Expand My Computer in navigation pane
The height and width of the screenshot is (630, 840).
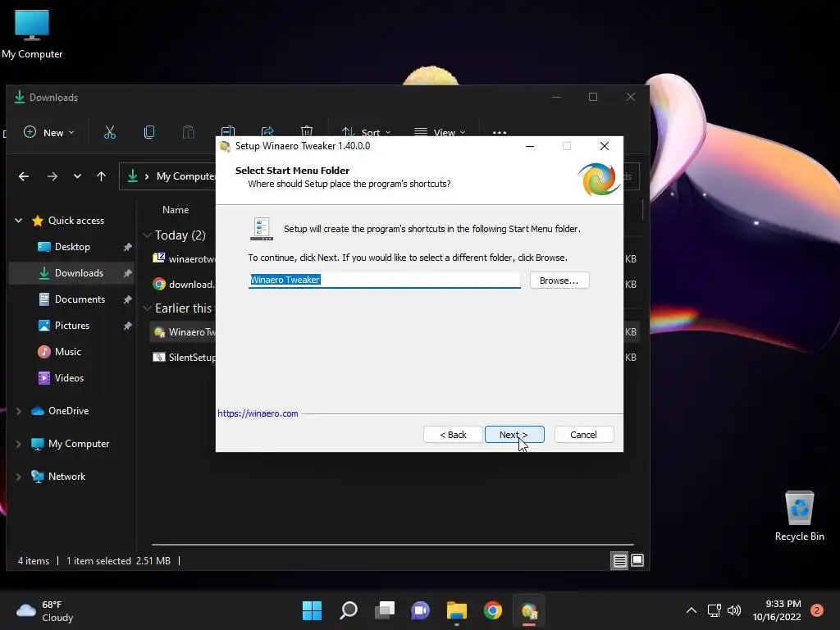tap(18, 444)
